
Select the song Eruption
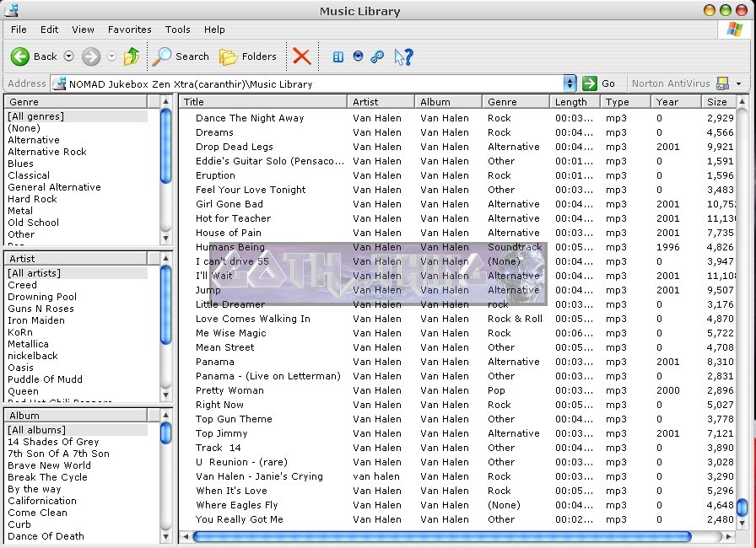click(215, 175)
